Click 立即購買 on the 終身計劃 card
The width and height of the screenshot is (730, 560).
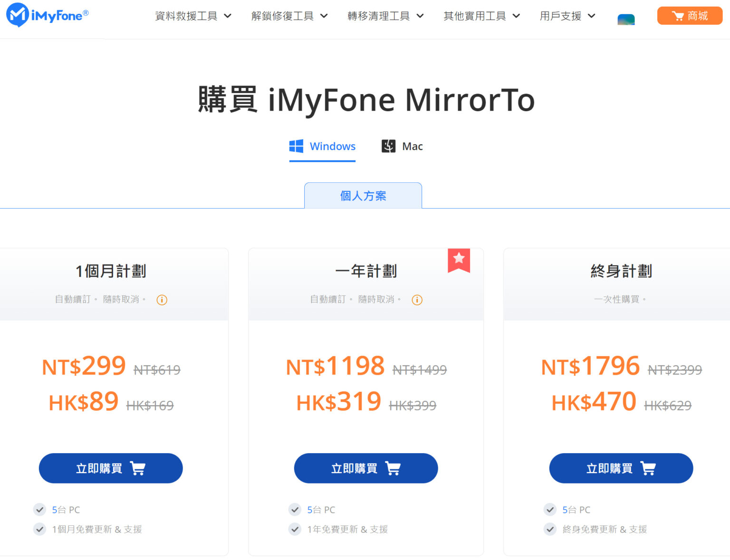coord(621,468)
